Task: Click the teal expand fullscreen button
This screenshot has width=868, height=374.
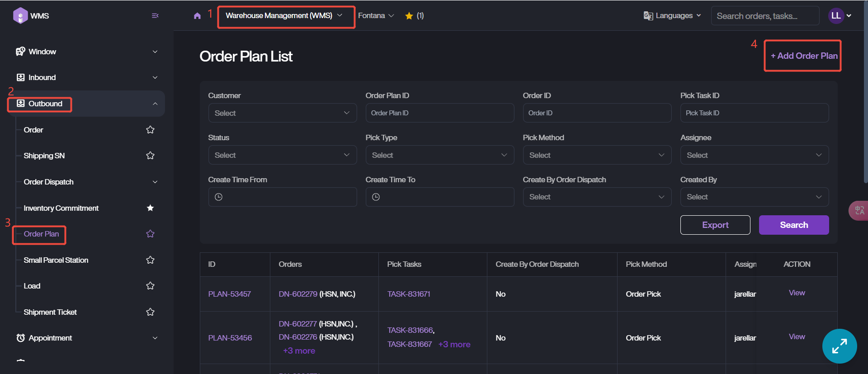Action: pyautogui.click(x=839, y=346)
